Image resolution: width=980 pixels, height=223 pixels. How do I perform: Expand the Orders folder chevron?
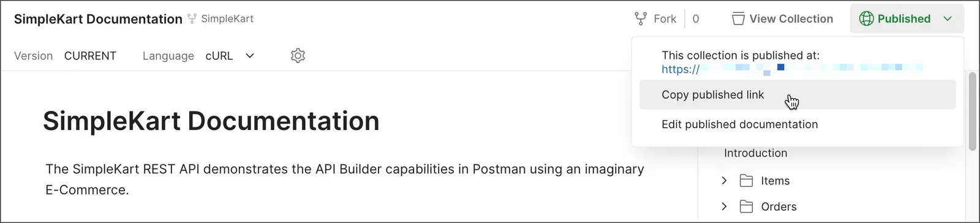724,206
